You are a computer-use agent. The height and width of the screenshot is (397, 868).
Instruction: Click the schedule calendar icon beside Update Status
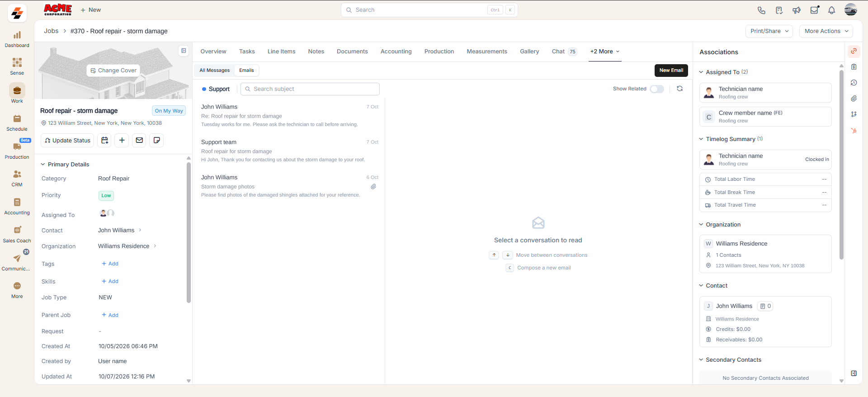104,141
